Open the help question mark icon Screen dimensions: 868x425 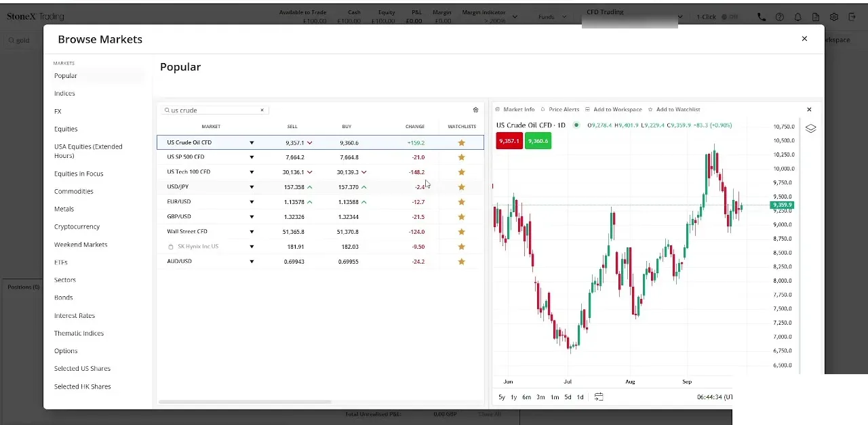click(780, 17)
